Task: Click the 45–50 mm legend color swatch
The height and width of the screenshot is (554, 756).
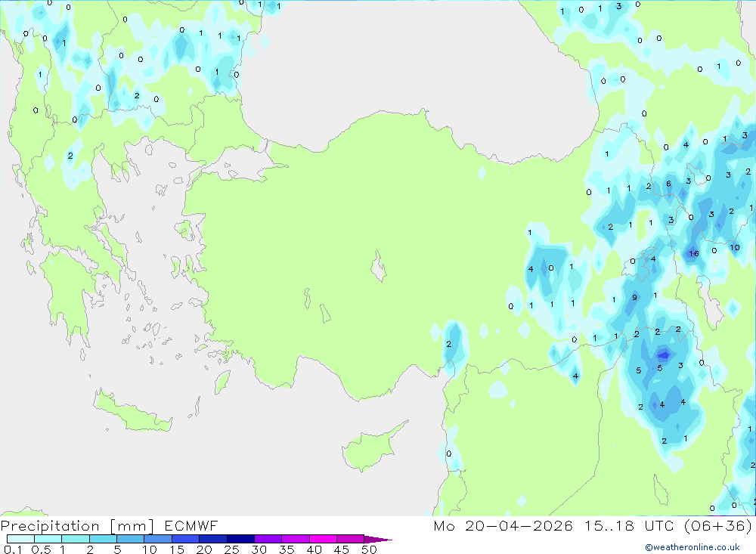Action: (350, 539)
